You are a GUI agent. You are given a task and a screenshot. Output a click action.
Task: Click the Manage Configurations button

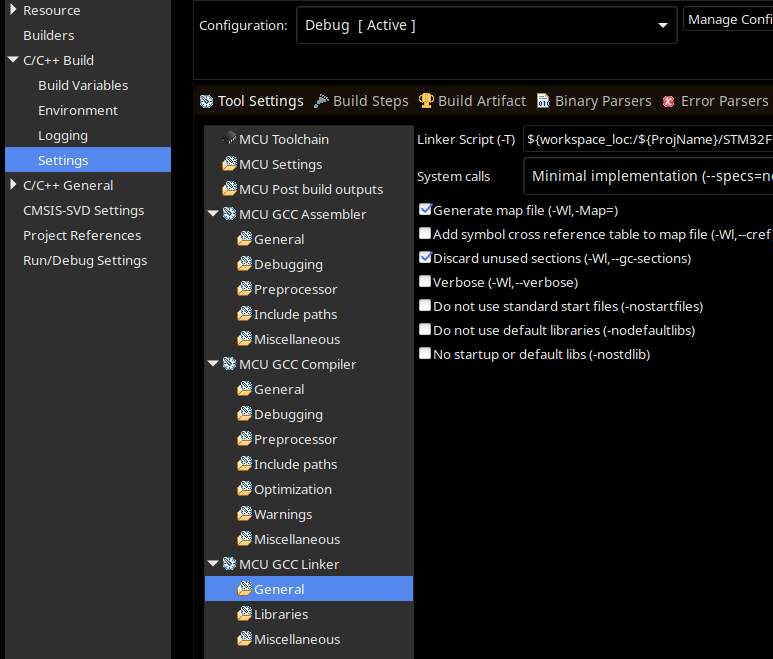click(x=728, y=19)
